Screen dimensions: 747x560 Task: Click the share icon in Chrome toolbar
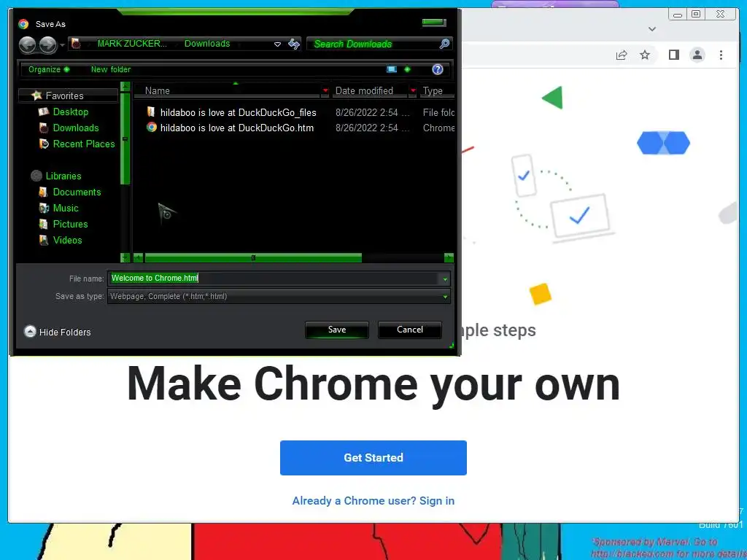click(x=622, y=55)
